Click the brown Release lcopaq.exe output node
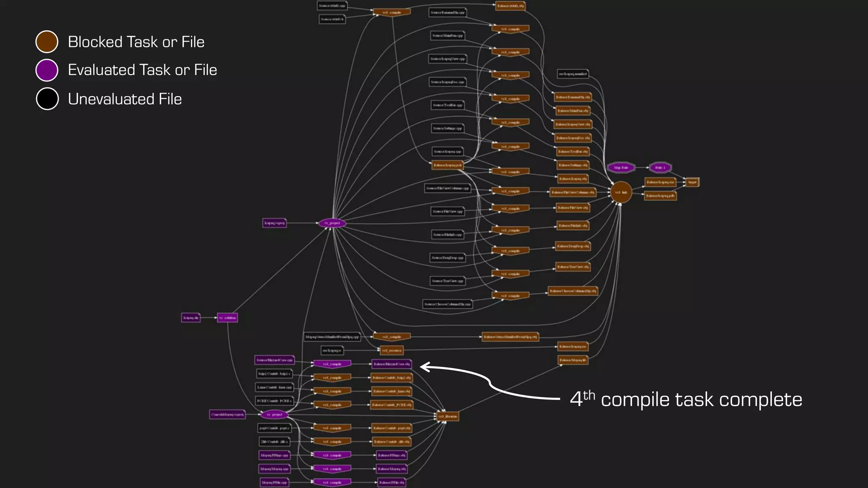Screen dimensions: 868x488 click(660, 182)
